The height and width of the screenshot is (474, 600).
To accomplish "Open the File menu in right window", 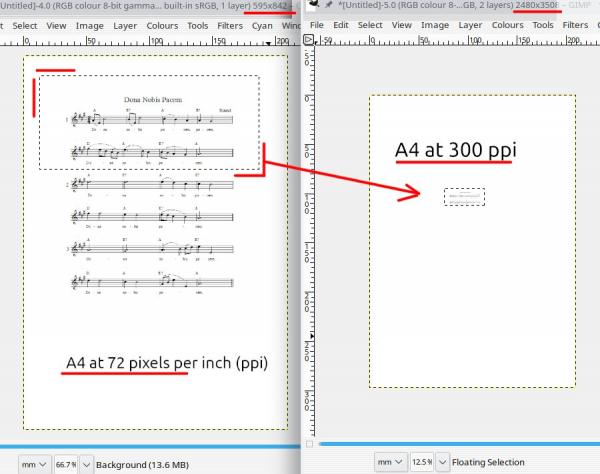I will [x=316, y=25].
